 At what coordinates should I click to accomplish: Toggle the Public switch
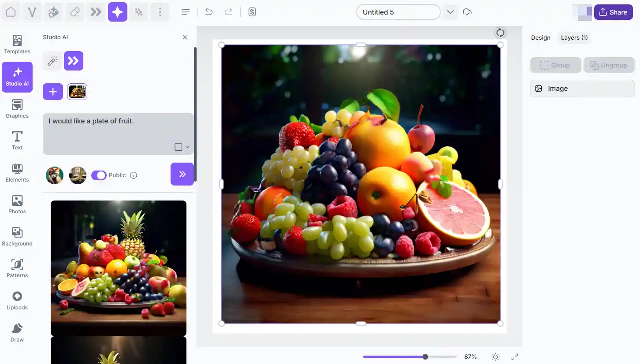pyautogui.click(x=99, y=175)
